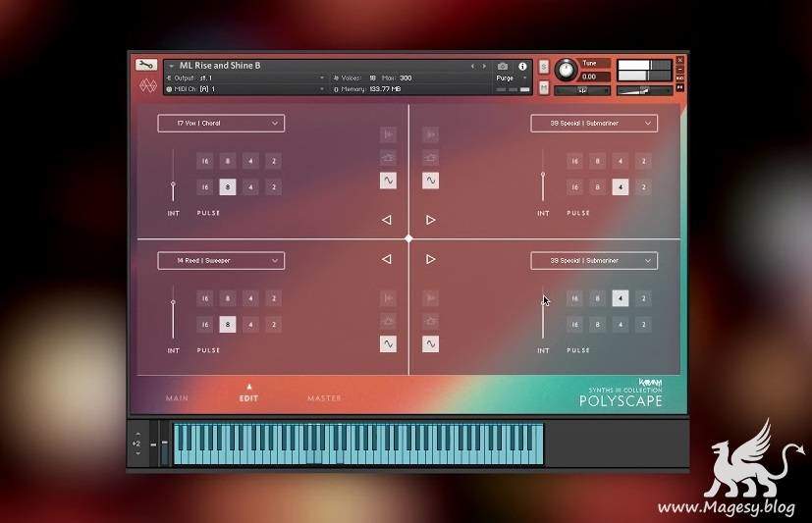Go to next instrument preset arrow
The width and height of the screenshot is (812, 523).
[484, 66]
